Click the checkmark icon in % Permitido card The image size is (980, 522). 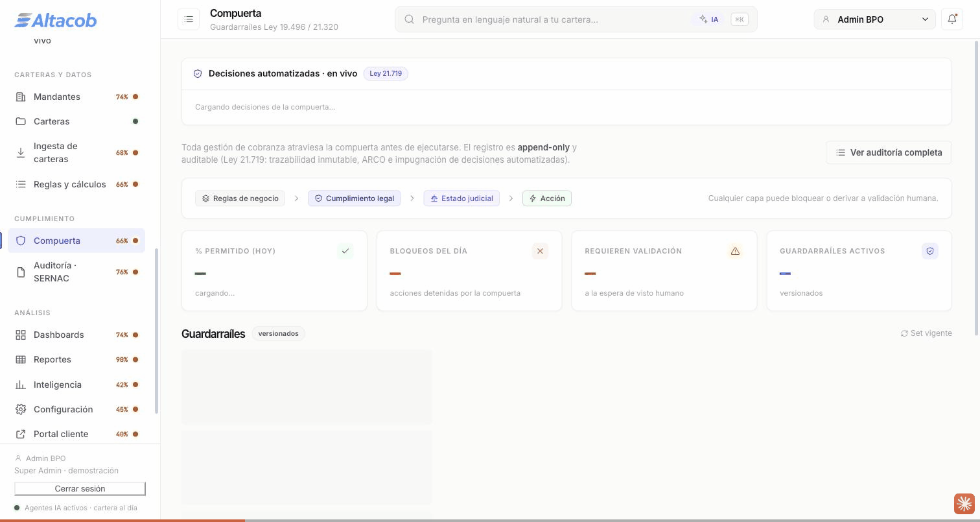point(345,251)
